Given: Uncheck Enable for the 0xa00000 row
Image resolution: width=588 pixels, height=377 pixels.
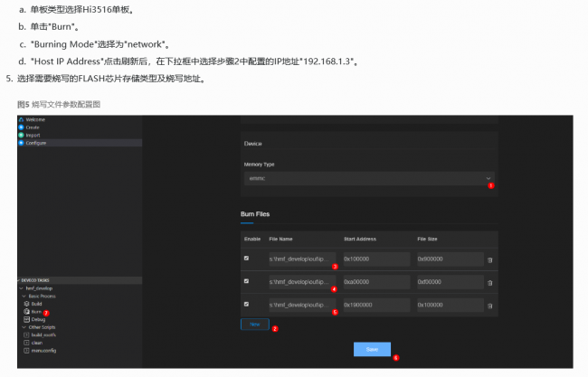Looking at the screenshot, I should click(x=246, y=281).
